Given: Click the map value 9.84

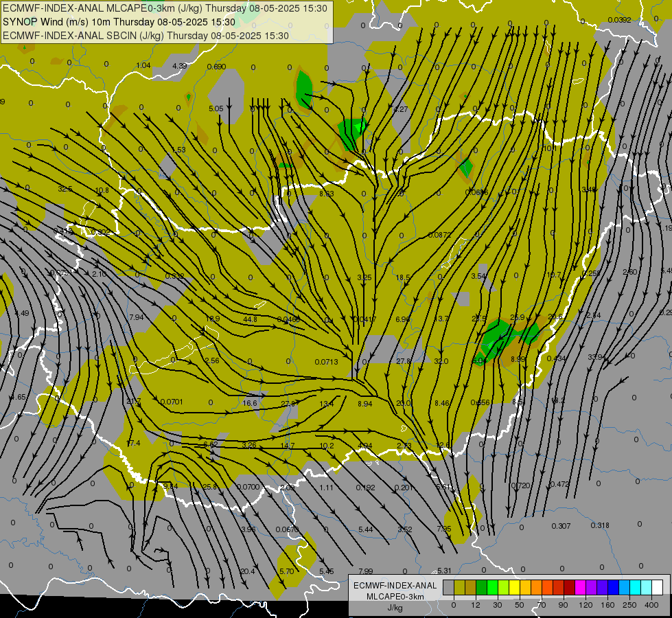Looking at the screenshot, I should (170, 486).
